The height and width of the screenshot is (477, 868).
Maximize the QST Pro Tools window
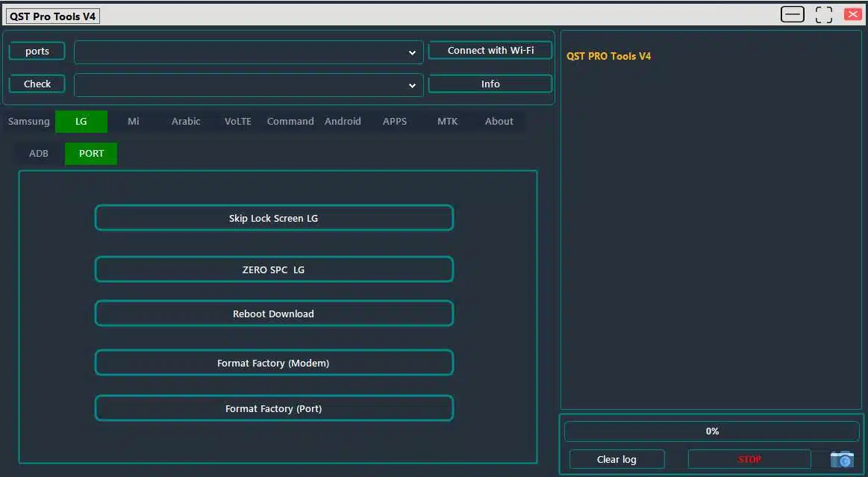point(824,15)
